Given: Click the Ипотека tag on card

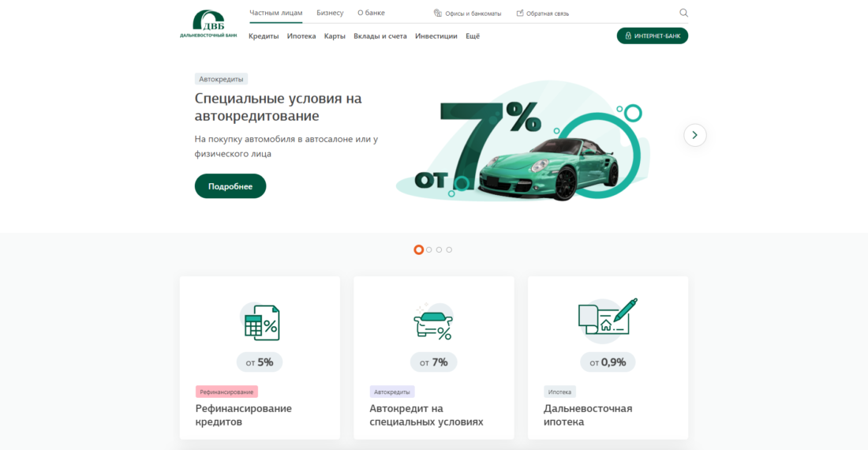Looking at the screenshot, I should pos(559,392).
